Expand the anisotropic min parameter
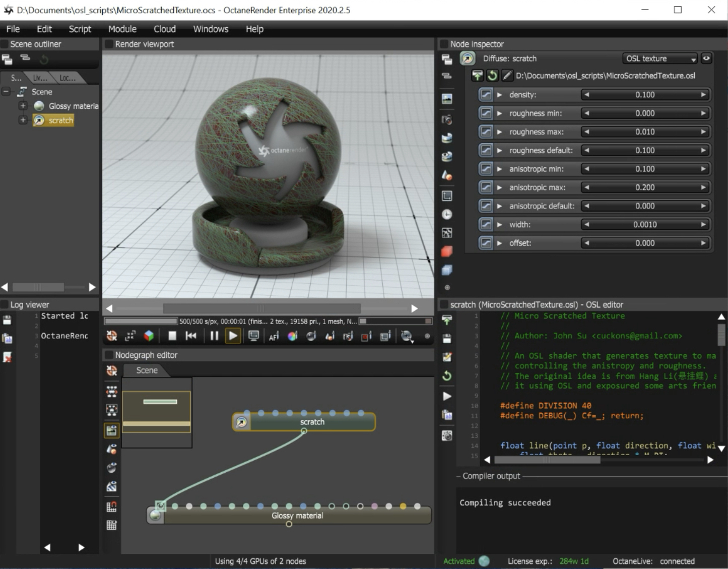The image size is (728, 569). click(x=499, y=169)
